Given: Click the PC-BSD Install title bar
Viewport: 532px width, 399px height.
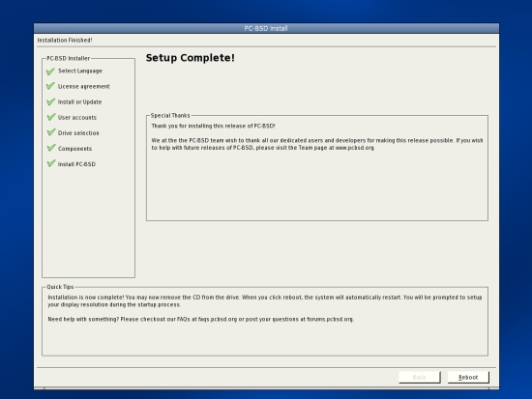Looking at the screenshot, I should 266,28.
